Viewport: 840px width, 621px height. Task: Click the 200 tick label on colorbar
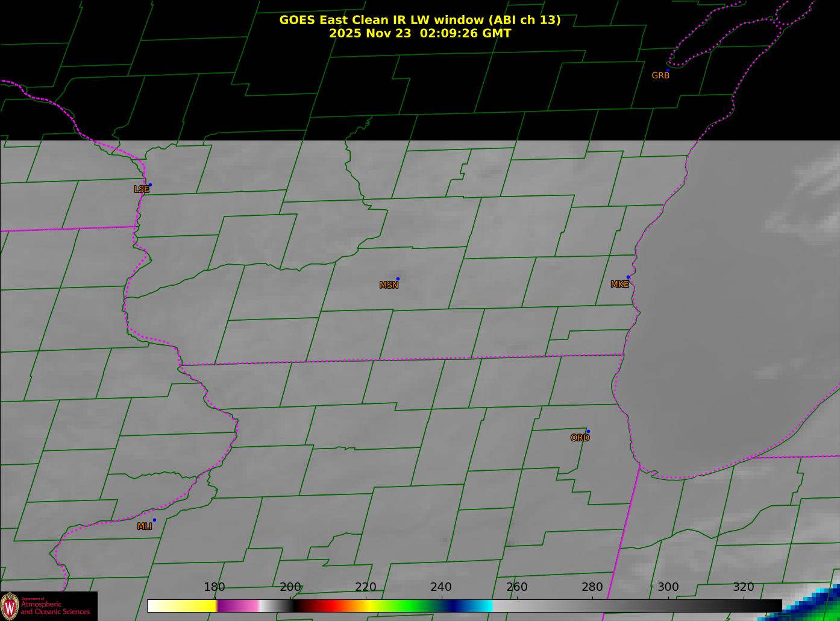290,587
